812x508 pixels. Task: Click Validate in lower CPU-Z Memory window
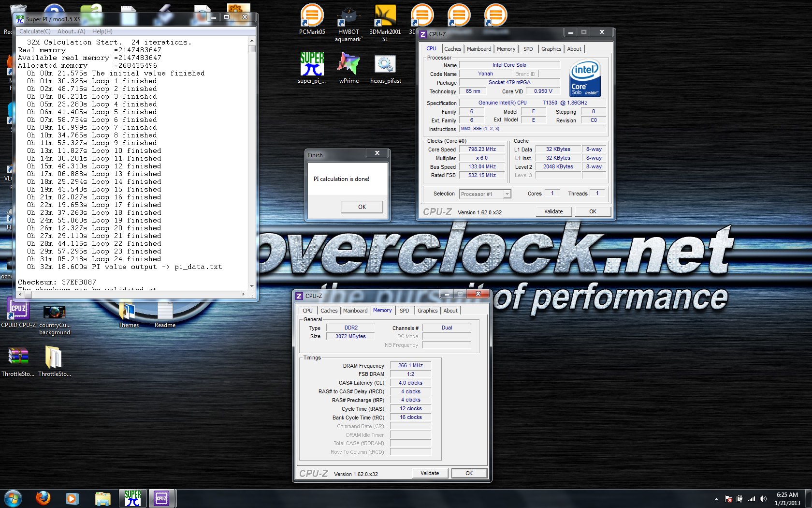tap(430, 473)
